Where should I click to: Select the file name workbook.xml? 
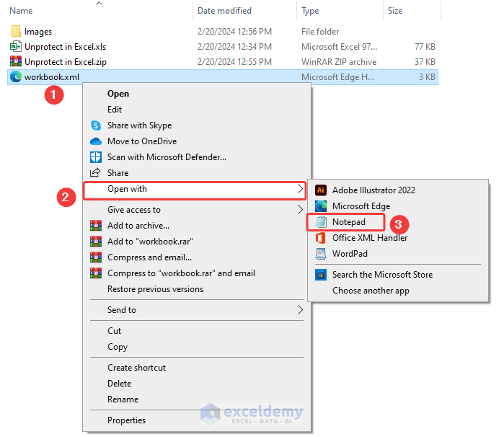point(52,77)
